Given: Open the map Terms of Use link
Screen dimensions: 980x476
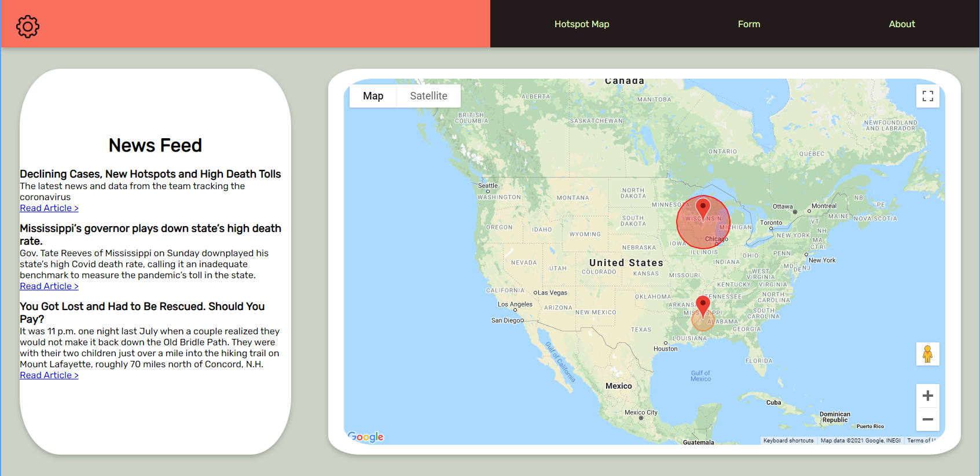Looking at the screenshot, I should [921, 441].
